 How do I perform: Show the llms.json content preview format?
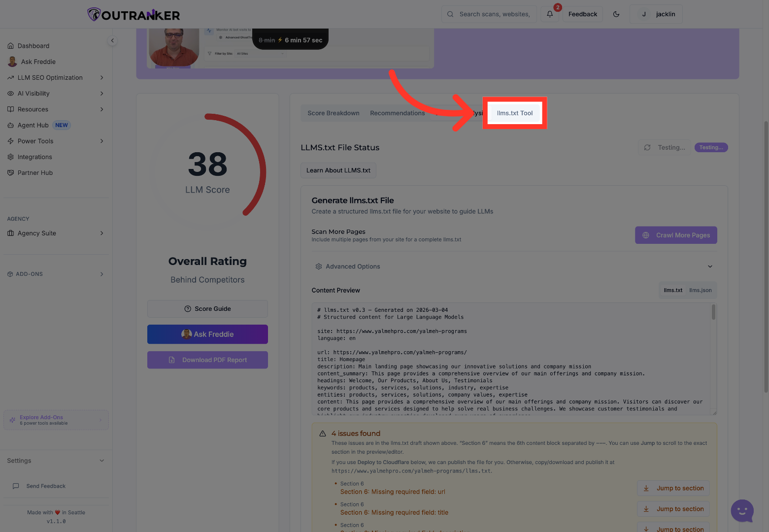point(701,291)
